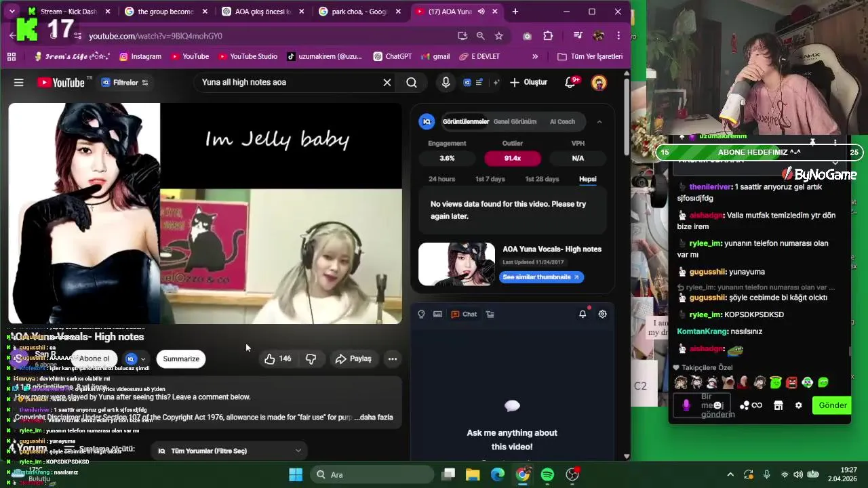This screenshot has width=868, height=488.
Task: Open the vidIQ chapters list icon
Action: (x=490, y=314)
